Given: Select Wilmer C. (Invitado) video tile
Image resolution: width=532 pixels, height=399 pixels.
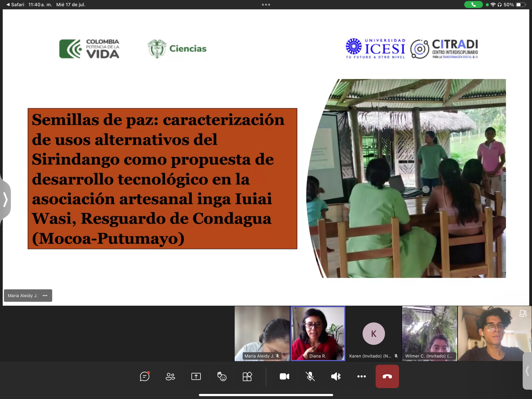Looking at the screenshot, I should click(430, 333).
